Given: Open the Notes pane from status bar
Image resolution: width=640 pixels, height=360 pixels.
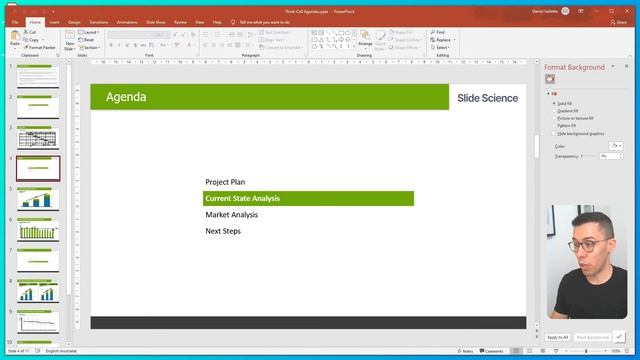Looking at the screenshot, I should point(465,351).
